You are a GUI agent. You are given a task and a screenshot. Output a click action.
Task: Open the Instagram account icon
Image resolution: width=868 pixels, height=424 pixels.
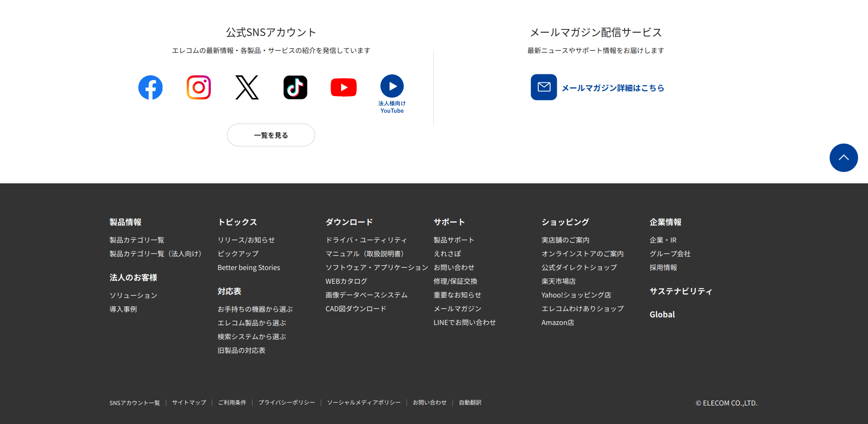pyautogui.click(x=199, y=88)
